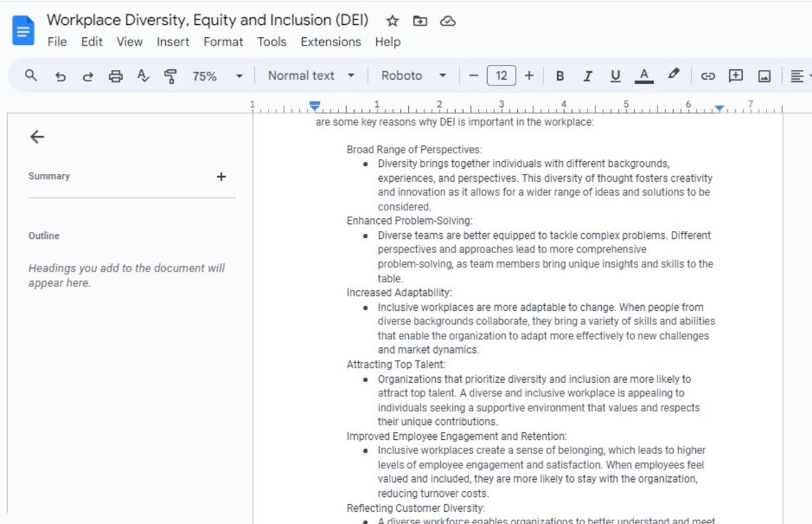Toggle italic formatting

point(588,76)
